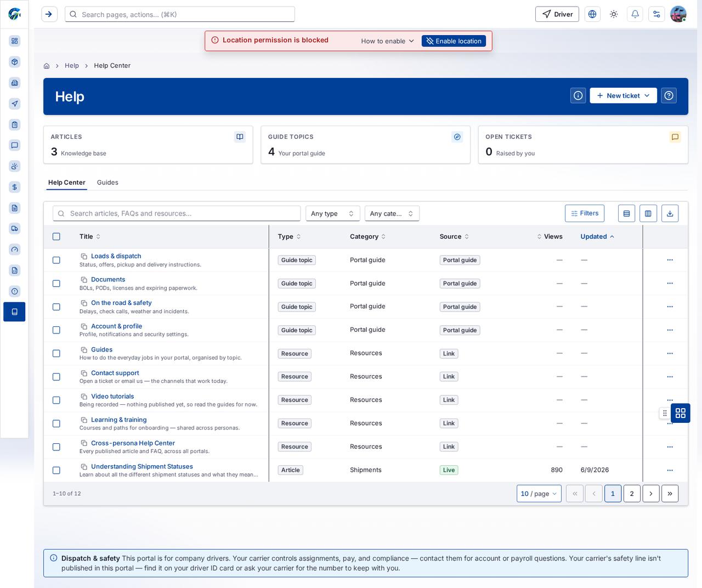Expand the New ticket dropdown

(x=623, y=95)
